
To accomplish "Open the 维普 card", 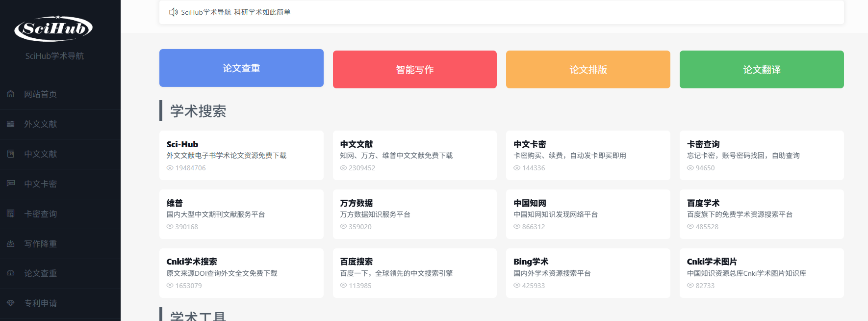I will (x=241, y=214).
